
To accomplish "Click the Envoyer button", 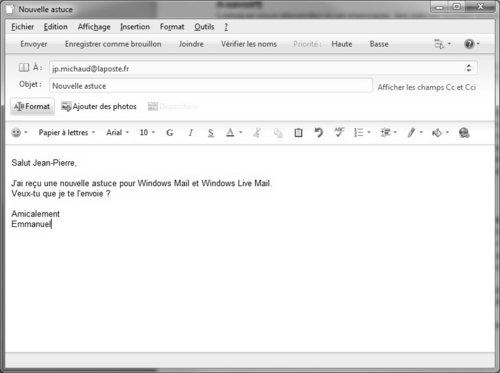I will pos(34,44).
